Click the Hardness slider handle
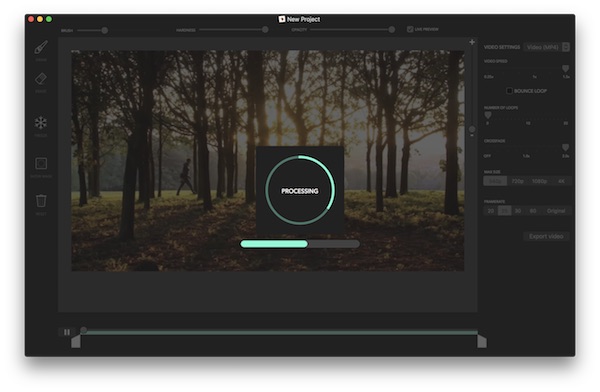The width and height of the screenshot is (600, 392). click(x=265, y=30)
